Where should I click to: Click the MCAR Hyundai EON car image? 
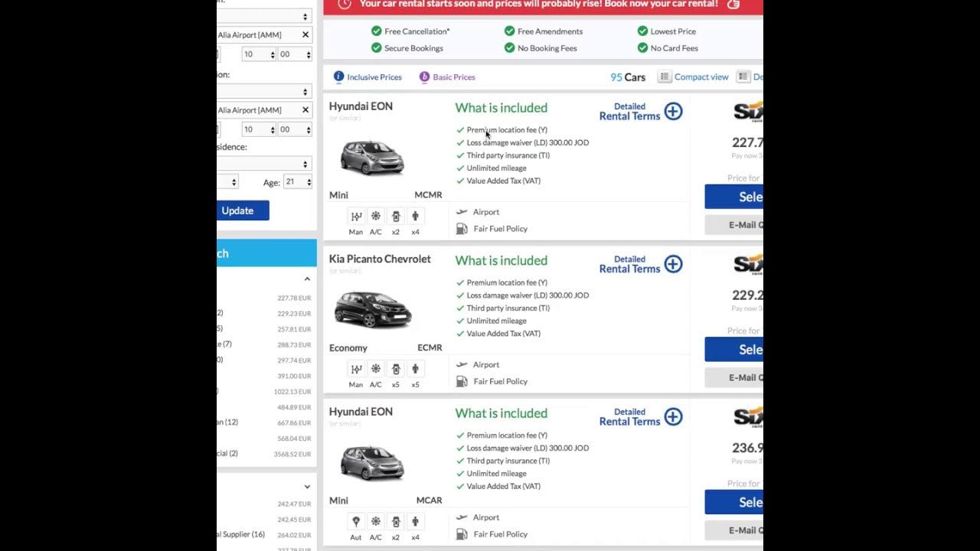pyautogui.click(x=372, y=463)
